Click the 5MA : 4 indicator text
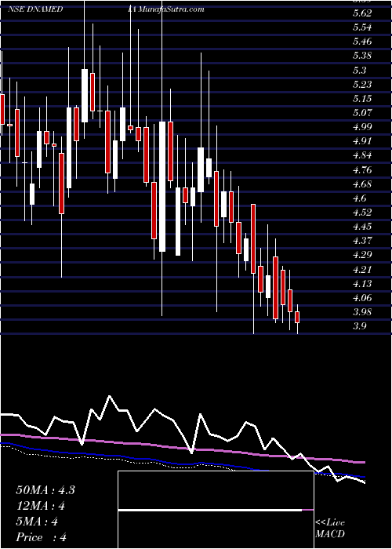The width and height of the screenshot is (392, 549). [x=37, y=522]
